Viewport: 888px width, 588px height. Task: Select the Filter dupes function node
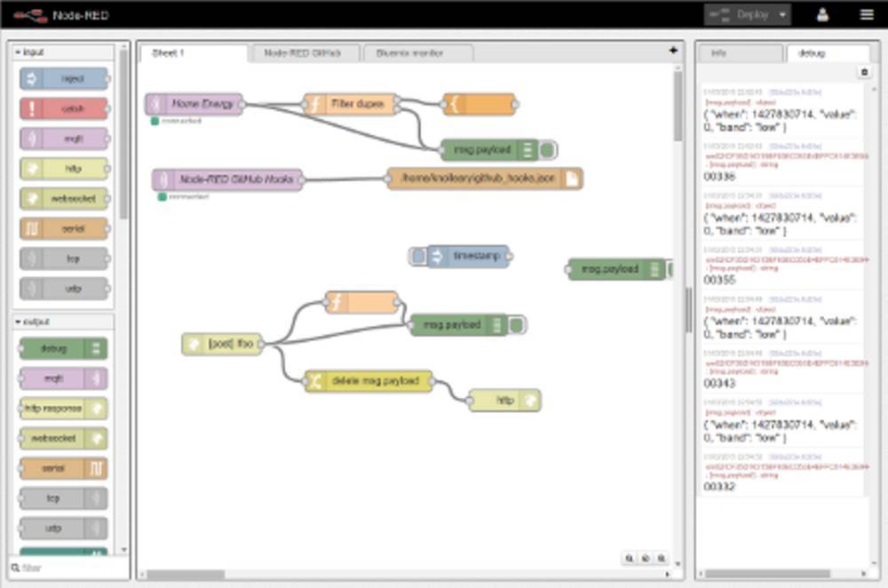350,104
